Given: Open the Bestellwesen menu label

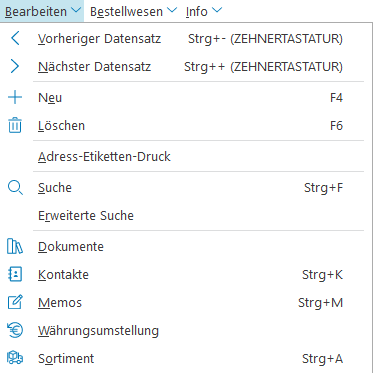Looking at the screenshot, I should point(127,11).
